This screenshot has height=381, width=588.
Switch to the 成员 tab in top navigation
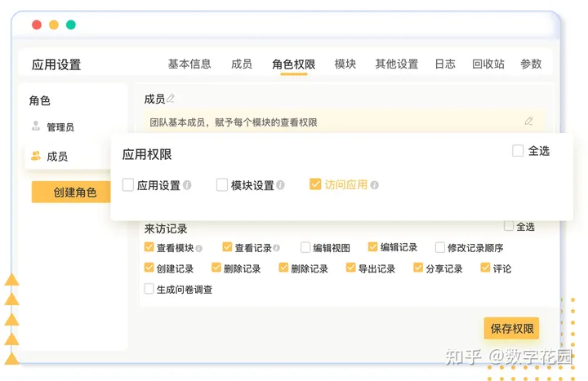coord(242,64)
